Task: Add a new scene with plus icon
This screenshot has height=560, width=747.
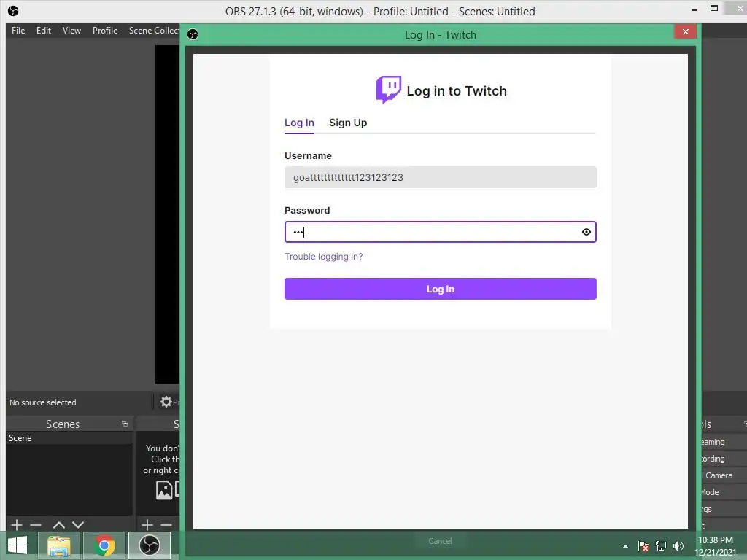Action: 17,525
